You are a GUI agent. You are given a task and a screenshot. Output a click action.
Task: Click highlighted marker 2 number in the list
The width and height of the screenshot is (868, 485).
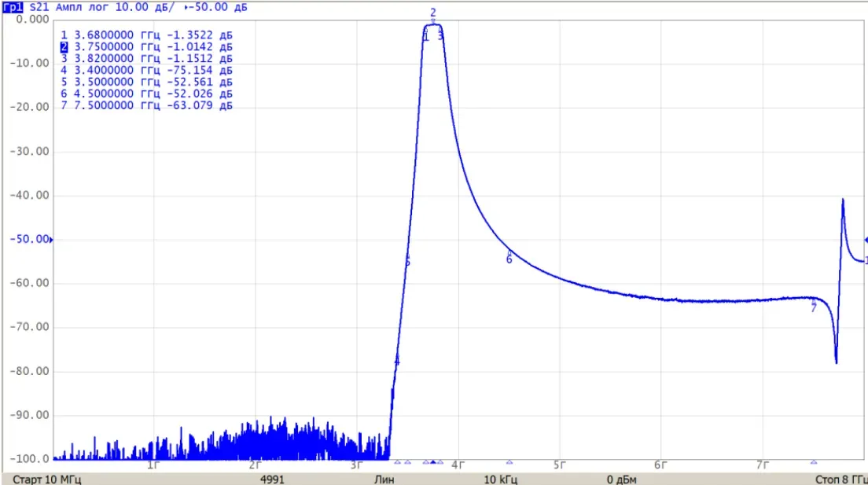coord(64,46)
